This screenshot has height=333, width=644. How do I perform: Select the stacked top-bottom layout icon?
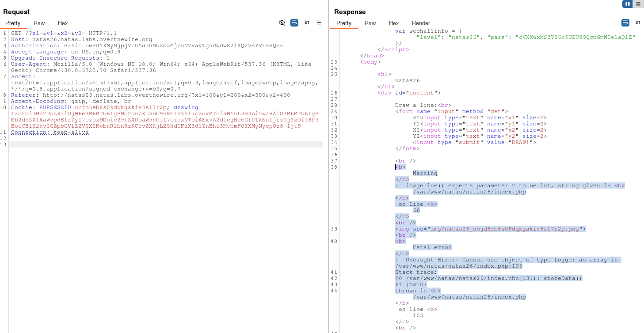638,4
